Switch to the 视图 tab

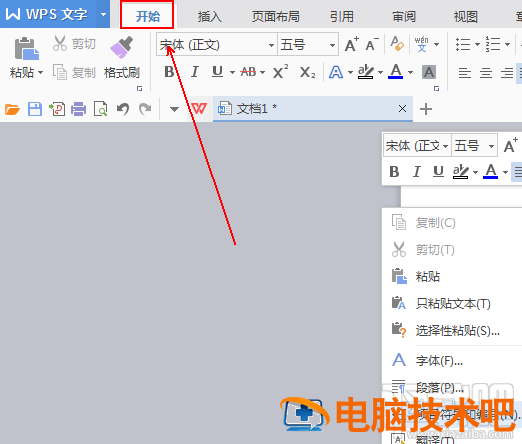pyautogui.click(x=466, y=16)
